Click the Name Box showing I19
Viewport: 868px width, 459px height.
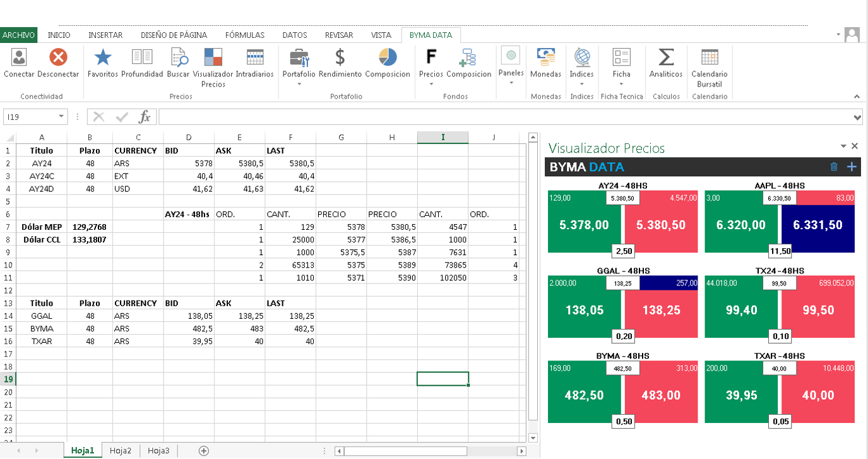[30, 117]
